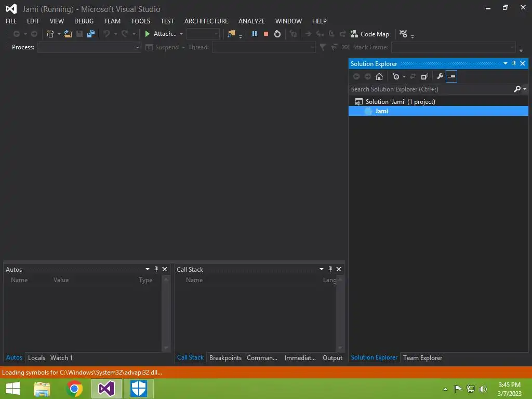Open the TEAM menu
This screenshot has height=399, width=532.
tap(112, 21)
